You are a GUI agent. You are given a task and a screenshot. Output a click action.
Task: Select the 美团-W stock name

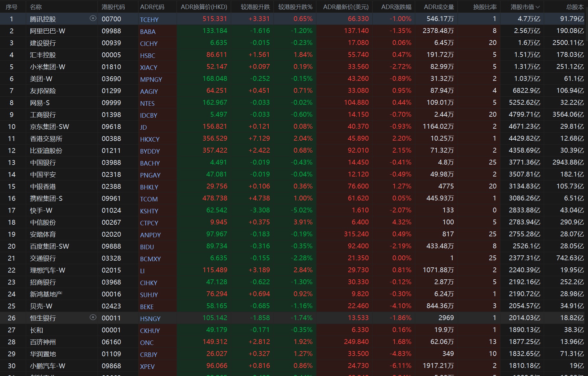(41, 79)
